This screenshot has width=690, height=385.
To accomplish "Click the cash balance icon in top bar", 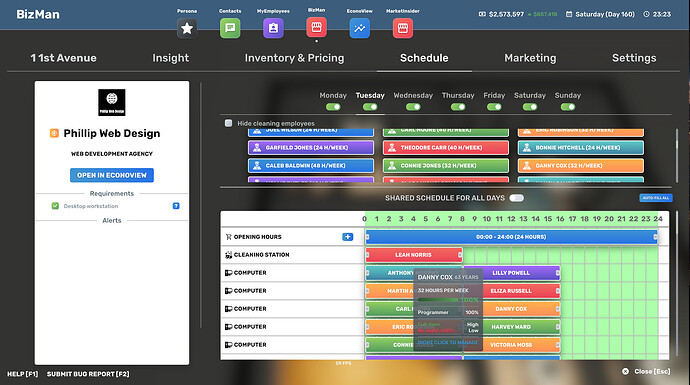I will pos(482,14).
